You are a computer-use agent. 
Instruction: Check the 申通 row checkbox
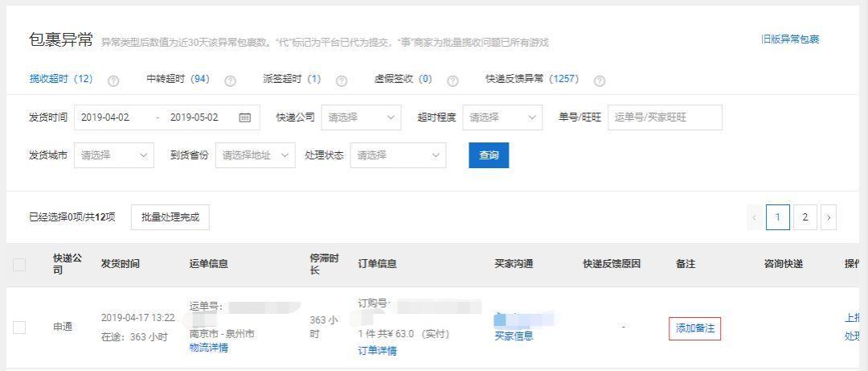point(19,328)
